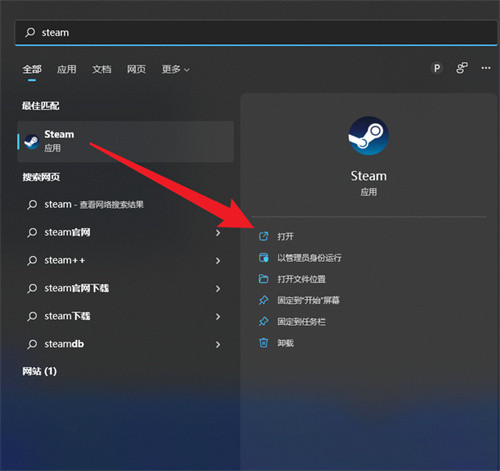Open the three-dots more options menu

[486, 68]
